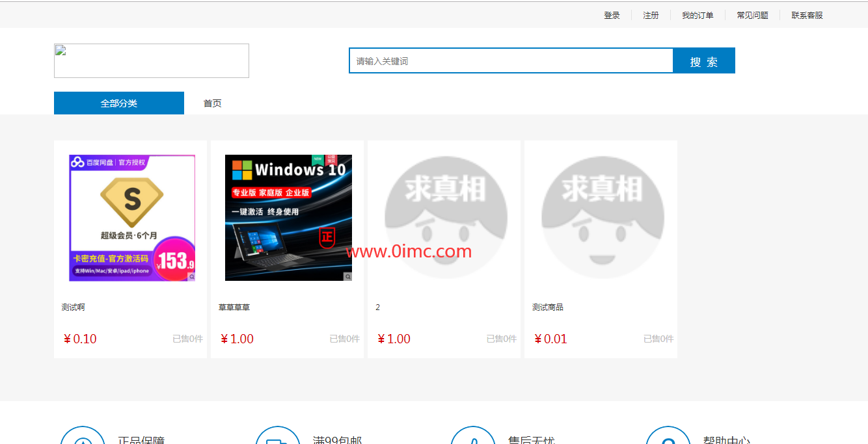868x444 pixels.
Task: Click the 正品保障 guarantee icon
Action: point(83,436)
